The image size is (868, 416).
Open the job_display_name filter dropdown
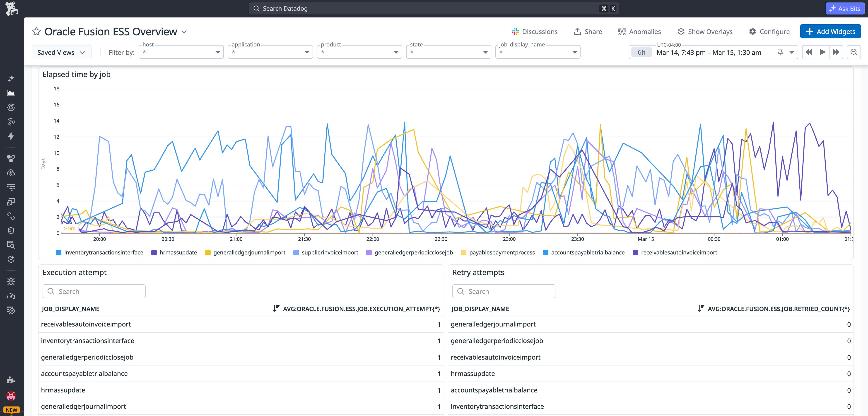coord(538,52)
